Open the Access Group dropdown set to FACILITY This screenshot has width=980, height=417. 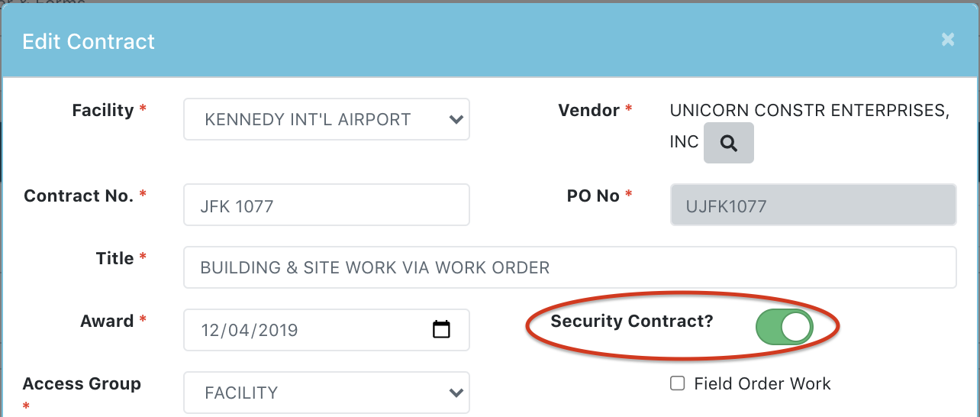click(327, 393)
